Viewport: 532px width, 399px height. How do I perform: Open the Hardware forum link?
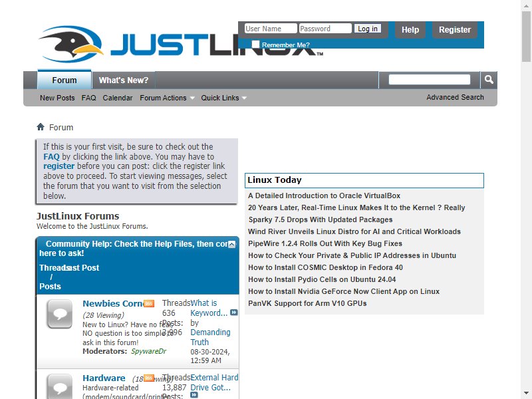pos(104,378)
